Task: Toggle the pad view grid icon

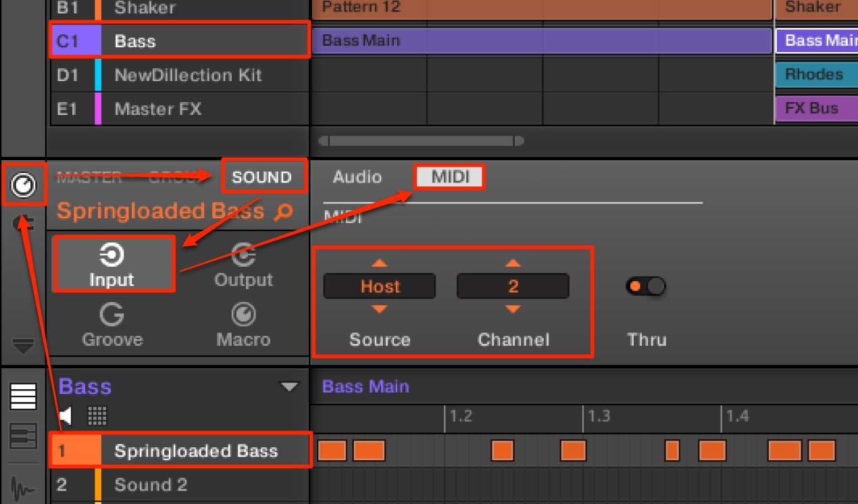Action: pyautogui.click(x=97, y=416)
